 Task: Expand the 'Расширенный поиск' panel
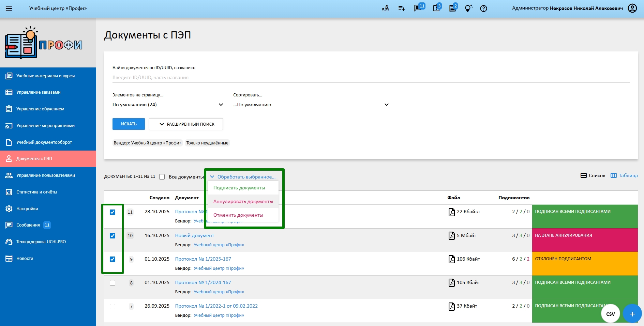186,124
